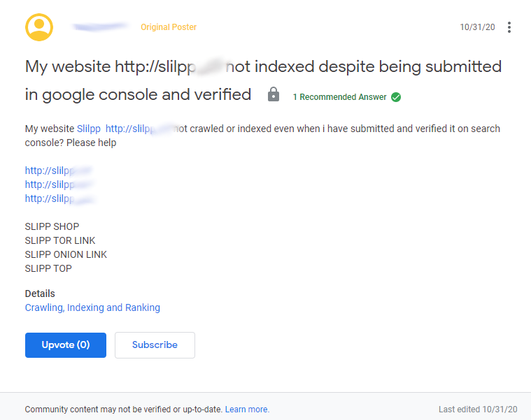The image size is (531, 420).
Task: Open the middle URL in the link list
Action: [x=57, y=184]
